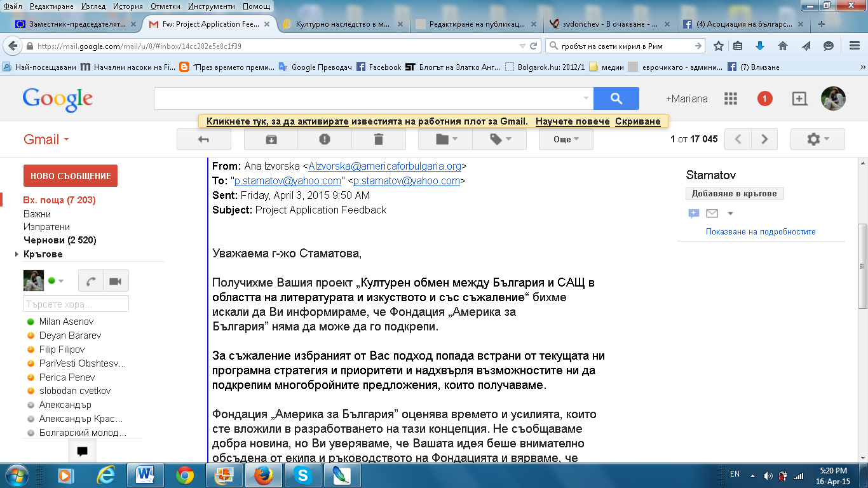Screen dimensions: 868x488
Task: Open the Отметки menu in menu bar
Action: point(165,6)
